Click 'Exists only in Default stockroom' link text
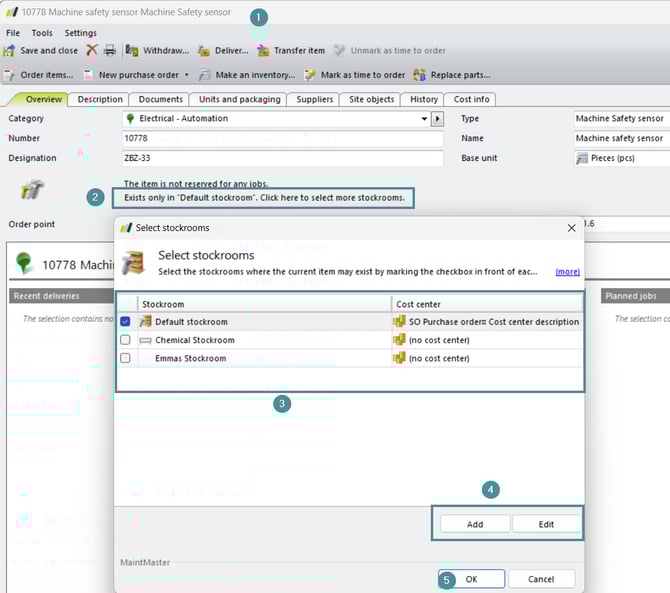The height and width of the screenshot is (593, 670). click(264, 198)
